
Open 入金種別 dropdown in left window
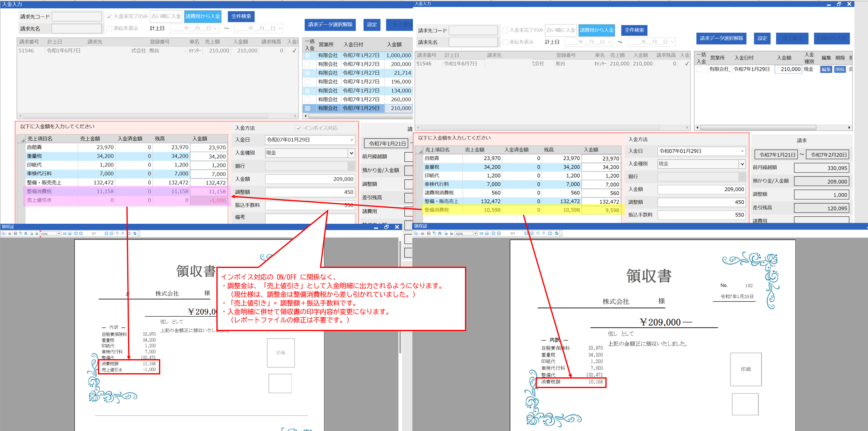[351, 153]
